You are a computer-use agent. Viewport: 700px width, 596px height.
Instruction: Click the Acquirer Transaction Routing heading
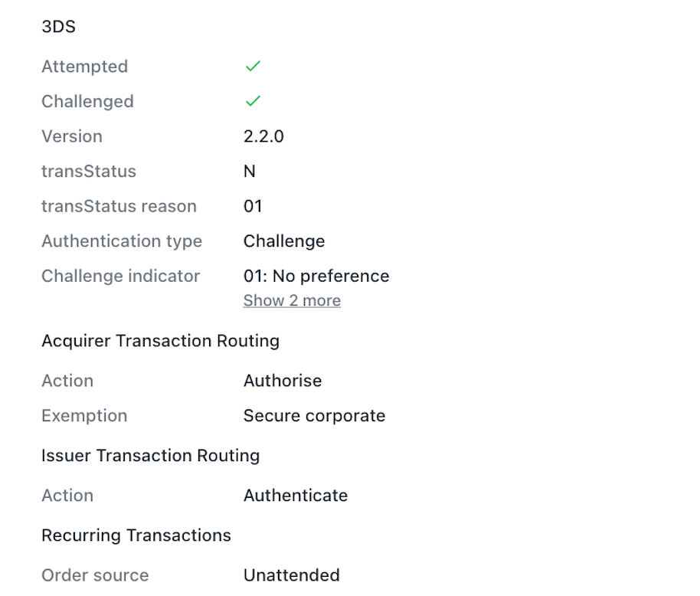(160, 341)
